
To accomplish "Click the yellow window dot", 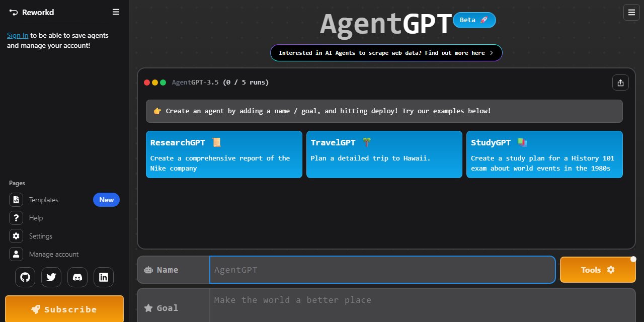I will tap(155, 83).
